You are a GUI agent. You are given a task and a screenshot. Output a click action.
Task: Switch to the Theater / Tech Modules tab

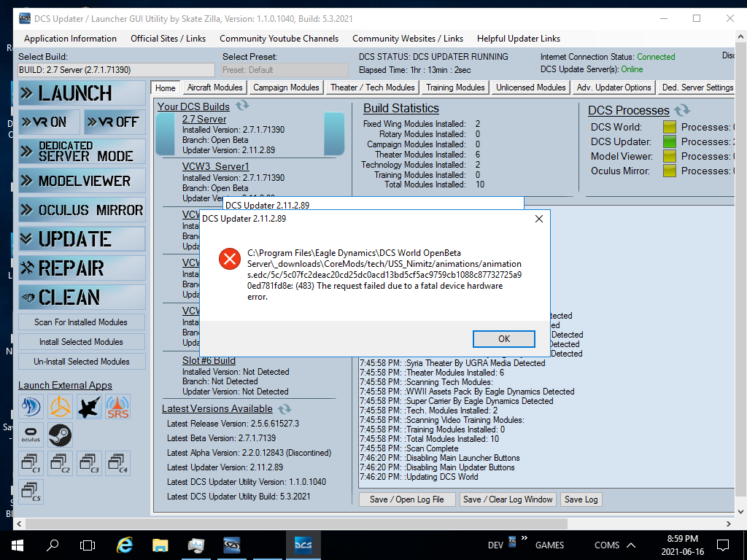tap(373, 87)
